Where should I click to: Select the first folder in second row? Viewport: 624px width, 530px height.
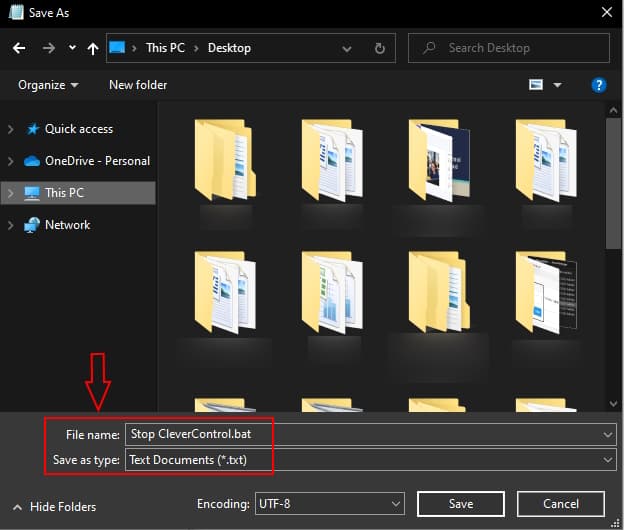point(225,292)
